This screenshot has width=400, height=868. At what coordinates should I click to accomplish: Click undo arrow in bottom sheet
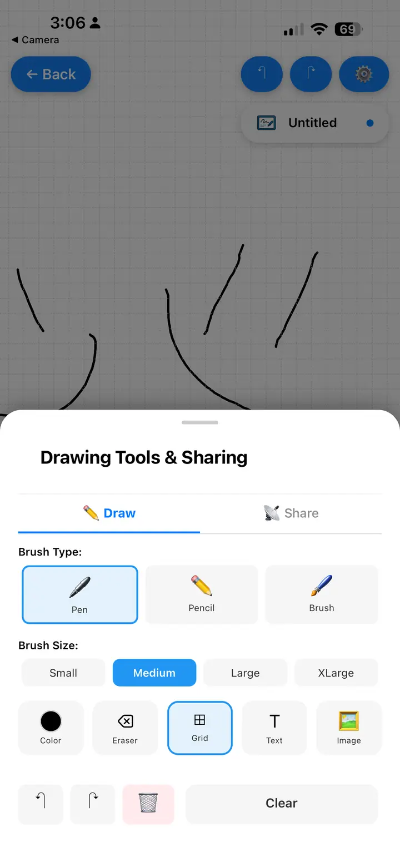pos(41,804)
